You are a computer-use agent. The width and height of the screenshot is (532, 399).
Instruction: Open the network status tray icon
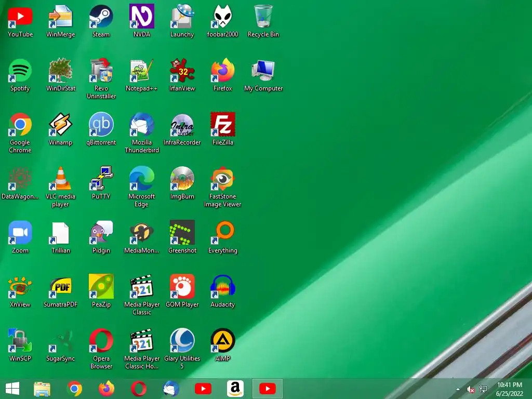(x=483, y=389)
